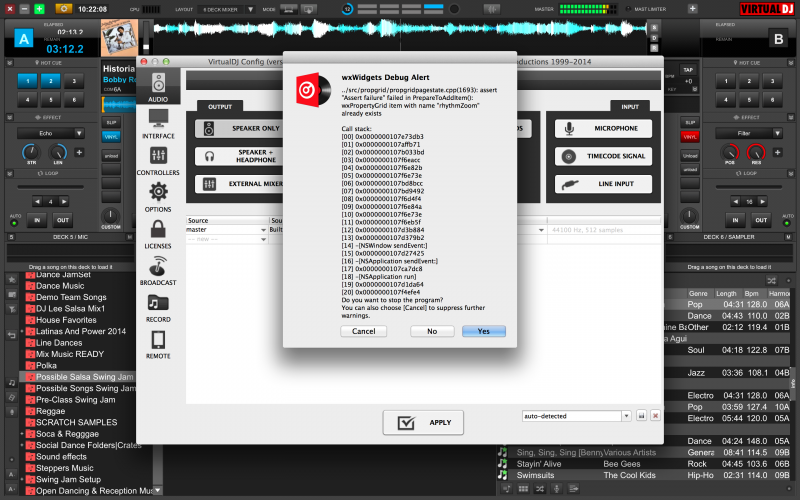Trigger hot cue 6 on deck A

(x=74, y=99)
